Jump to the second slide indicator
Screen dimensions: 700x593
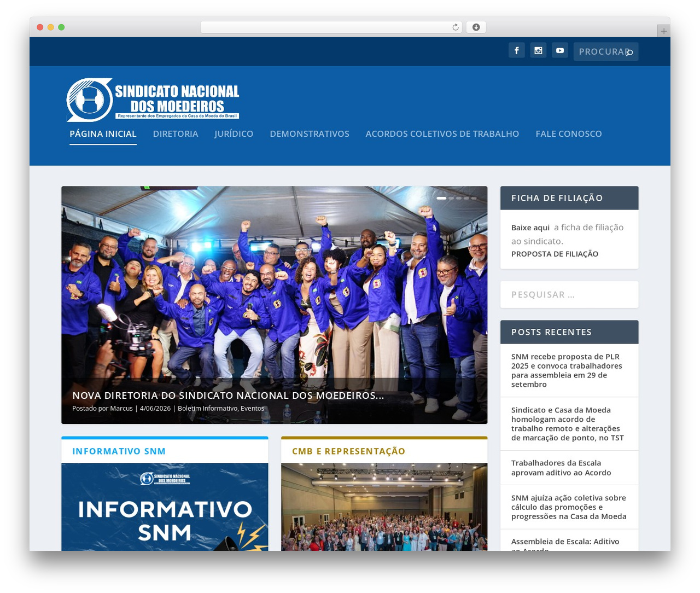(451, 198)
